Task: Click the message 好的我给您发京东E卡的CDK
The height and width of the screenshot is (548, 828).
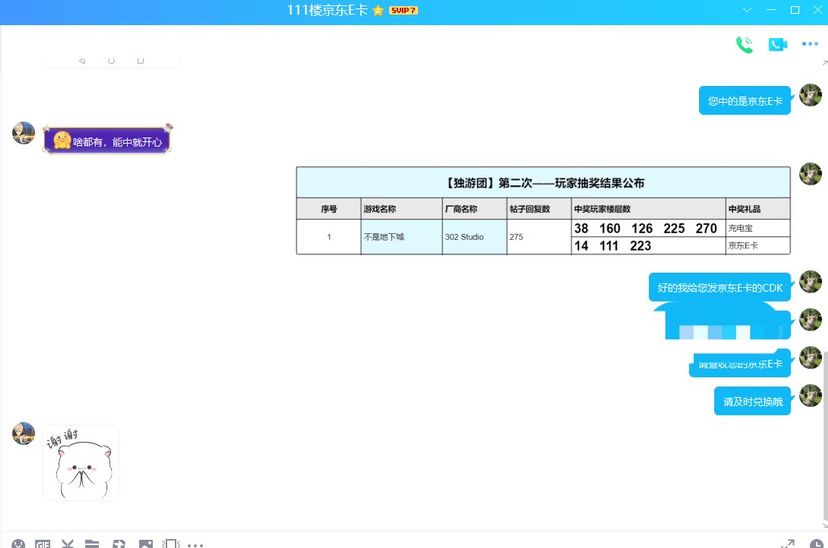Action: pyautogui.click(x=720, y=288)
